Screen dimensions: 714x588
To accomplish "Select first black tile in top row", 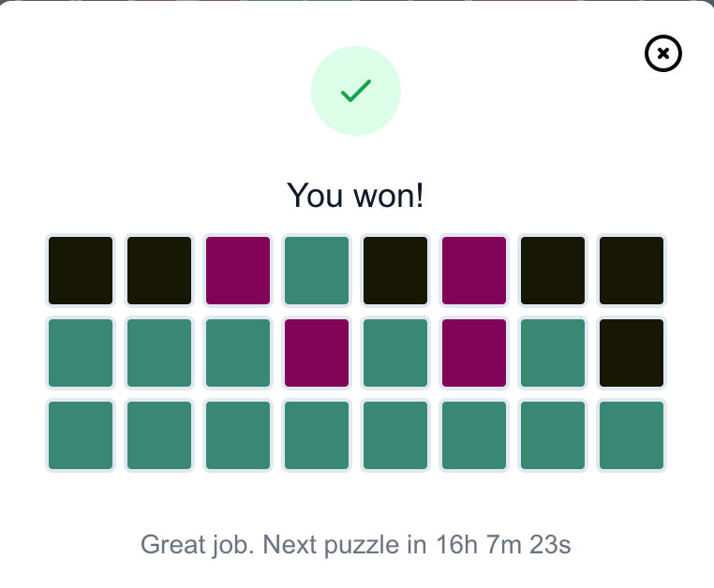I will click(x=81, y=271).
